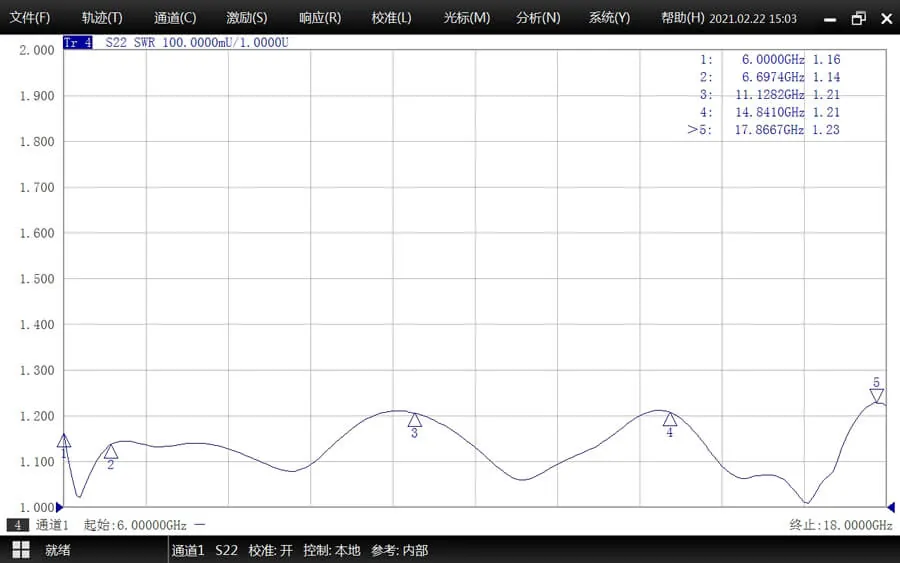The height and width of the screenshot is (563, 900).
Task: Open the 帮助(H) help menu
Action: [x=682, y=18]
